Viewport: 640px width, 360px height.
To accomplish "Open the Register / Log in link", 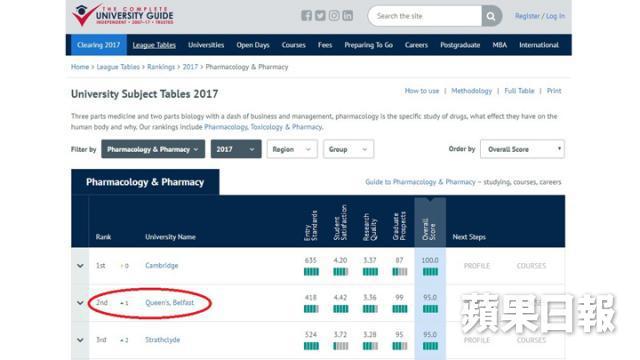I will [540, 16].
